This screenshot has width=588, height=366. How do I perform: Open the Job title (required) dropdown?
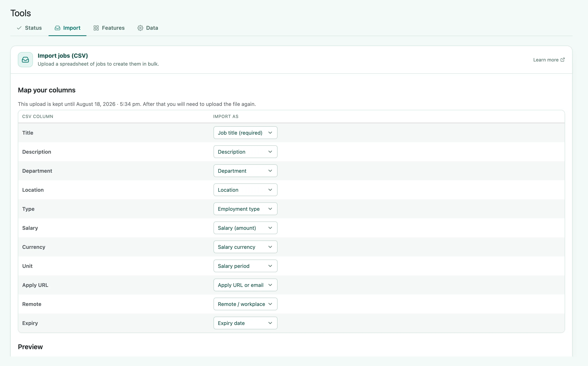(x=245, y=133)
